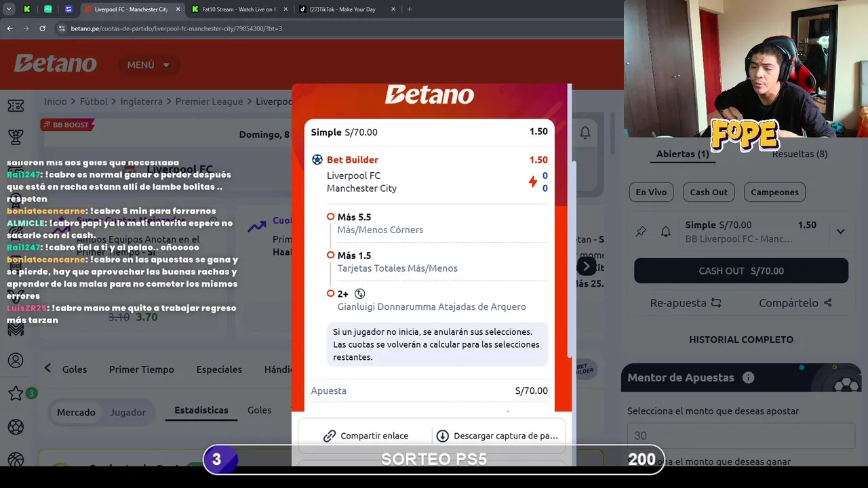Image resolution: width=868 pixels, height=488 pixels.
Task: Click the BET BUILDER round badge
Action: tap(585, 369)
